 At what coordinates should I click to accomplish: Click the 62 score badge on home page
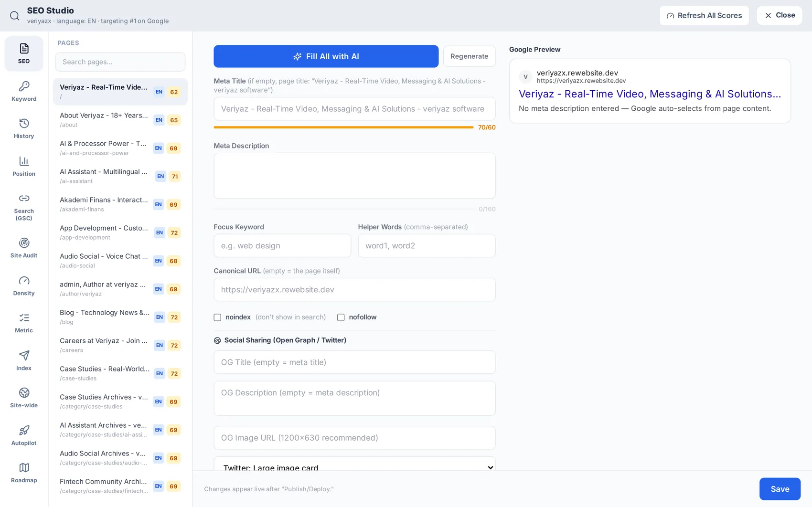[174, 92]
